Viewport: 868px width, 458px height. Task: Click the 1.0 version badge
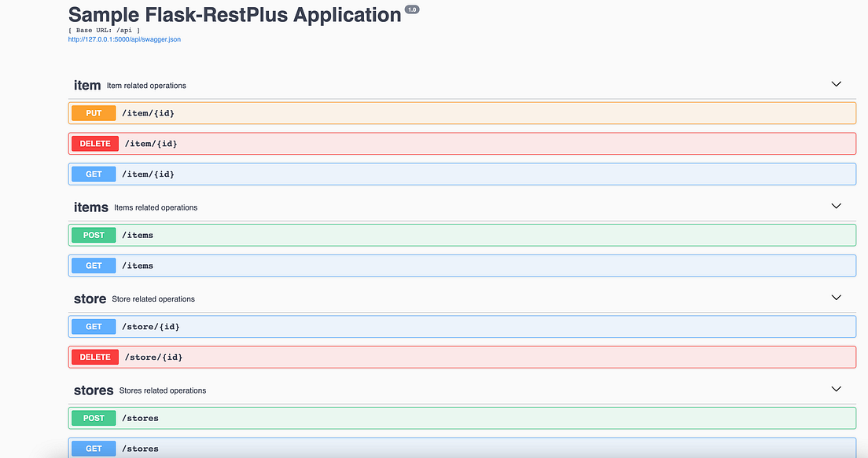pos(412,9)
